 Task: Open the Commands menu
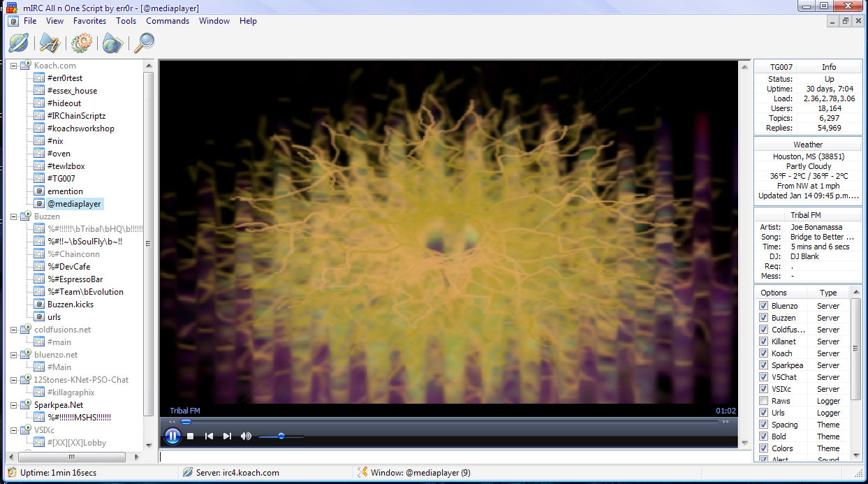168,21
